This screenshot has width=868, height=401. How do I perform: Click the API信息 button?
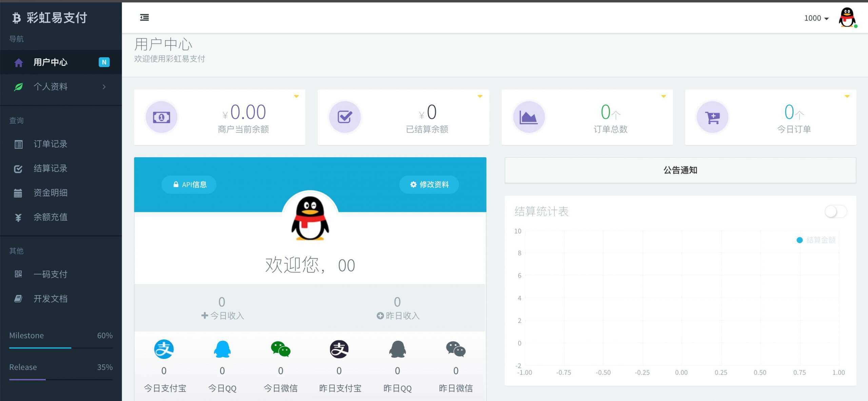(189, 184)
